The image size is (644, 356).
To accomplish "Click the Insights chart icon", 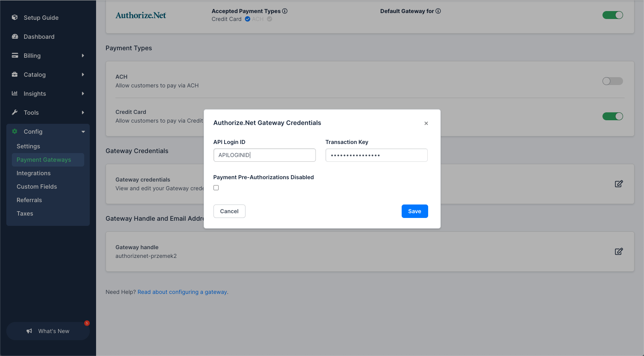I will coord(15,93).
